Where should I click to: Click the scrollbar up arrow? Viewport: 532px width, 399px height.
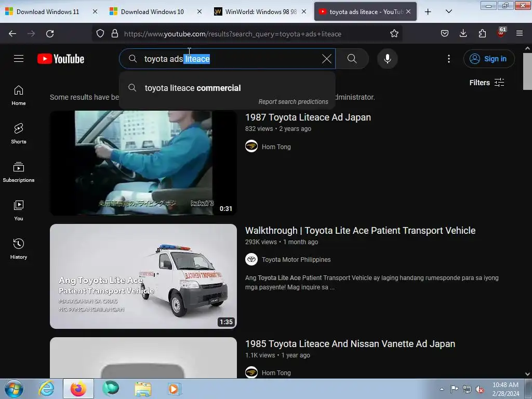point(527,48)
